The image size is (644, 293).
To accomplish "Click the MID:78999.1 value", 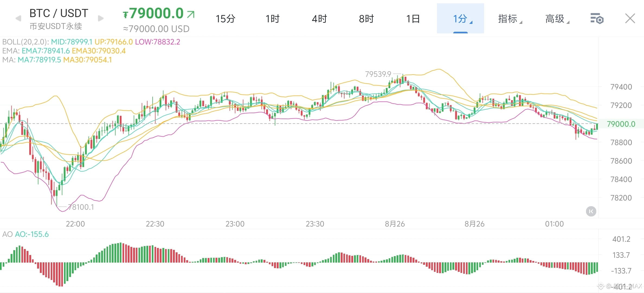I will pos(72,42).
